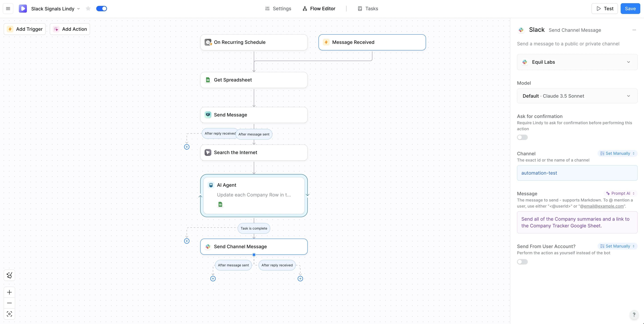Click the hamburger menu icon
The height and width of the screenshot is (324, 644).
click(x=8, y=9)
